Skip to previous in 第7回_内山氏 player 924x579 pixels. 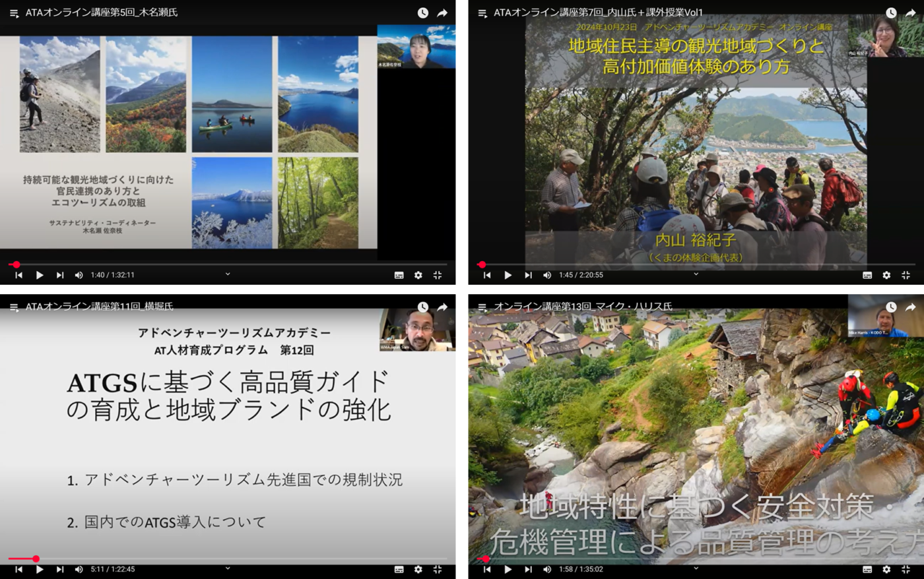(487, 275)
